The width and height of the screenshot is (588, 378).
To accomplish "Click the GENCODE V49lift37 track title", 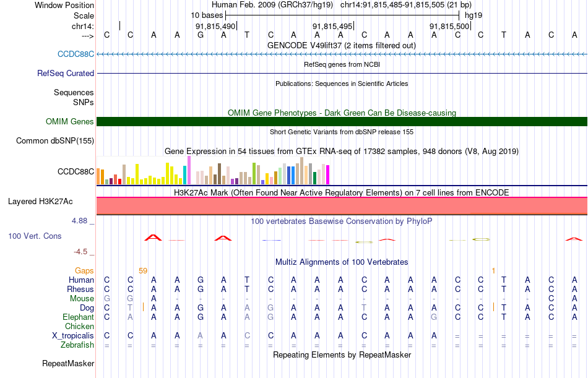I will [342, 45].
